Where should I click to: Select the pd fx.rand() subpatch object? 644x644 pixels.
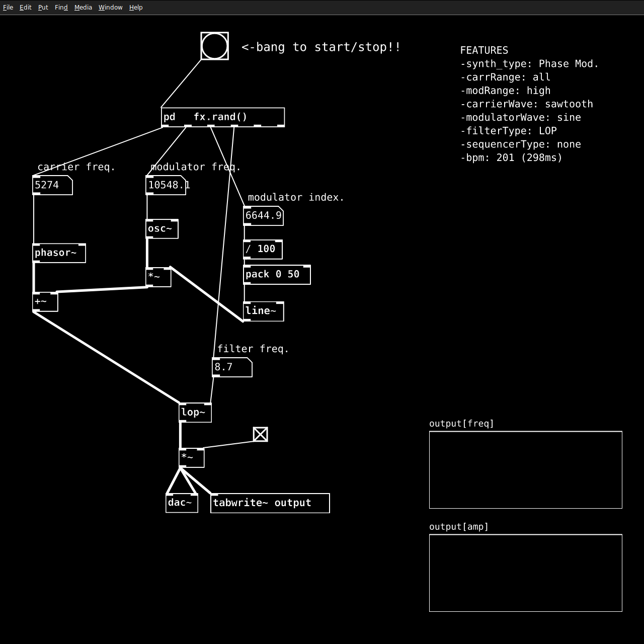(x=223, y=117)
